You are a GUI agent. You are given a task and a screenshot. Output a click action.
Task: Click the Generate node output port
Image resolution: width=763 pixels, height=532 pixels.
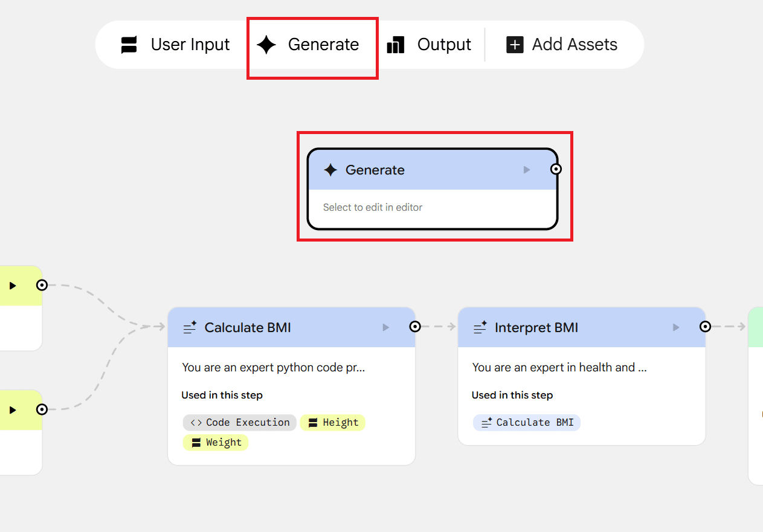point(556,169)
